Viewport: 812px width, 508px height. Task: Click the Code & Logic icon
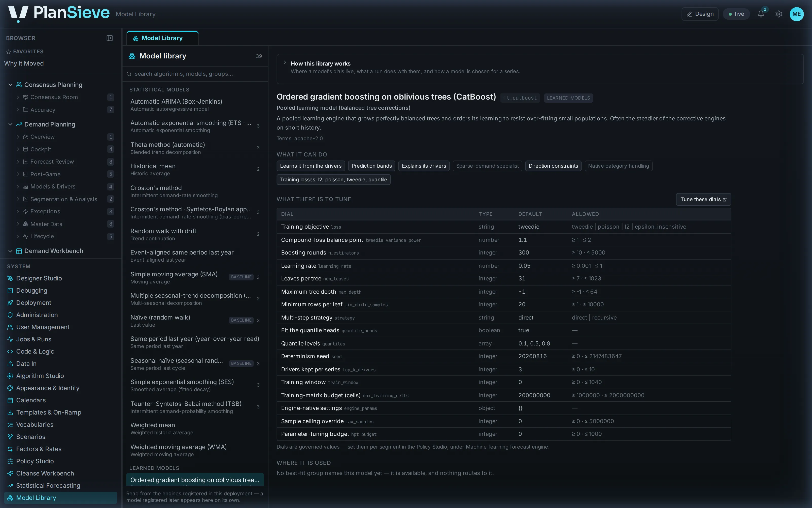coord(10,352)
